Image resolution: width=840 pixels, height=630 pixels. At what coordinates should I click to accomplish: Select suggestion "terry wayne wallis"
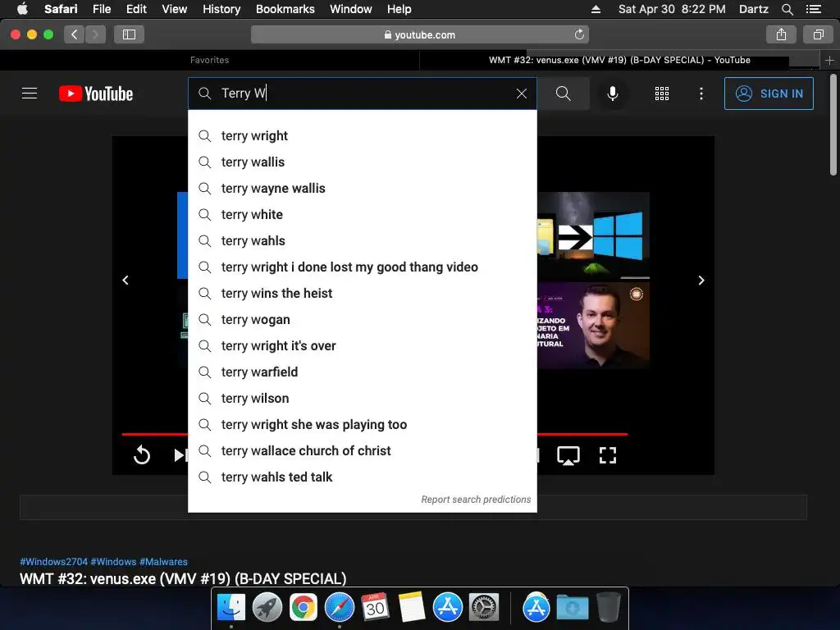[x=363, y=189]
